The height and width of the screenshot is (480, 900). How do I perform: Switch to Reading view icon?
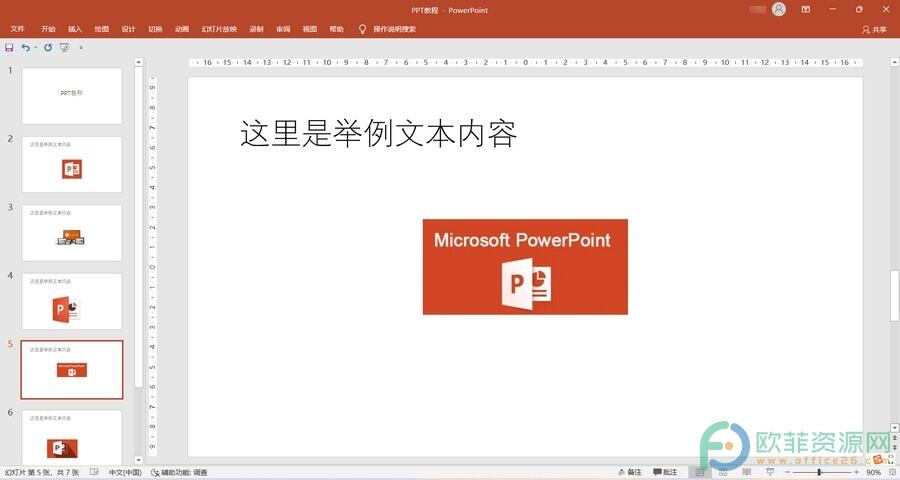[747, 472]
